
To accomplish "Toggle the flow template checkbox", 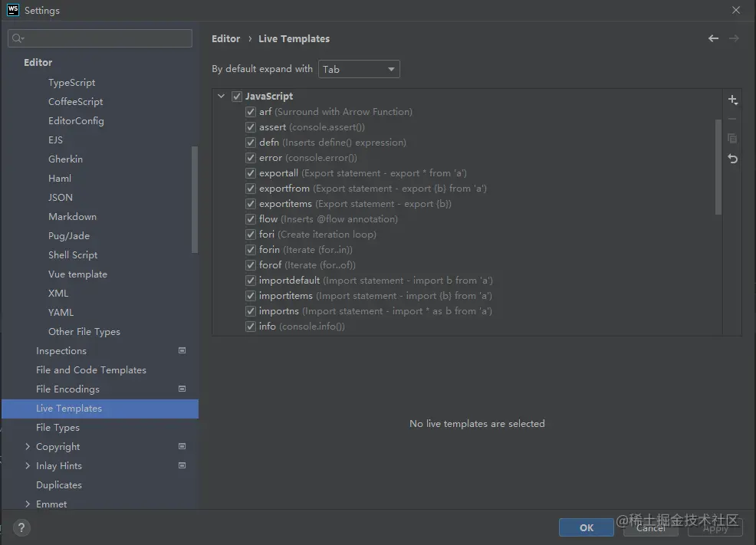I will [x=251, y=219].
